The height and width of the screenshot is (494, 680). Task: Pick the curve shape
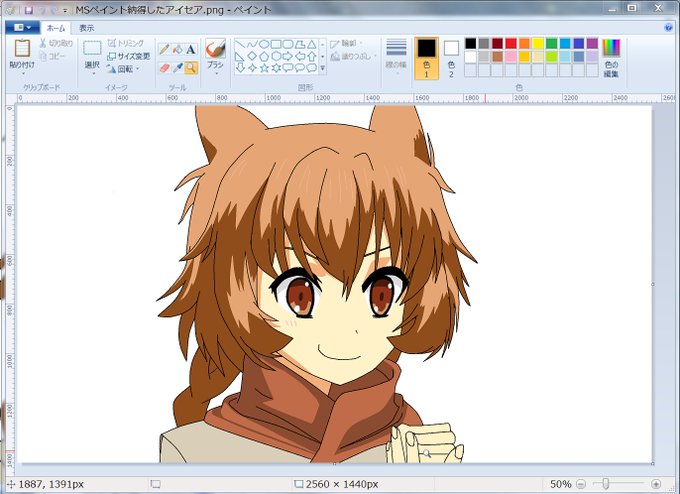click(252, 44)
